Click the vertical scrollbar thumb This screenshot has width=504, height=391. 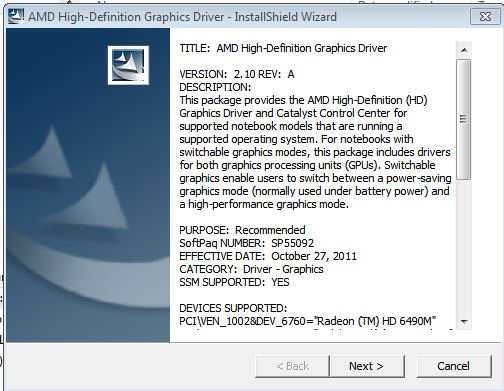(x=464, y=119)
